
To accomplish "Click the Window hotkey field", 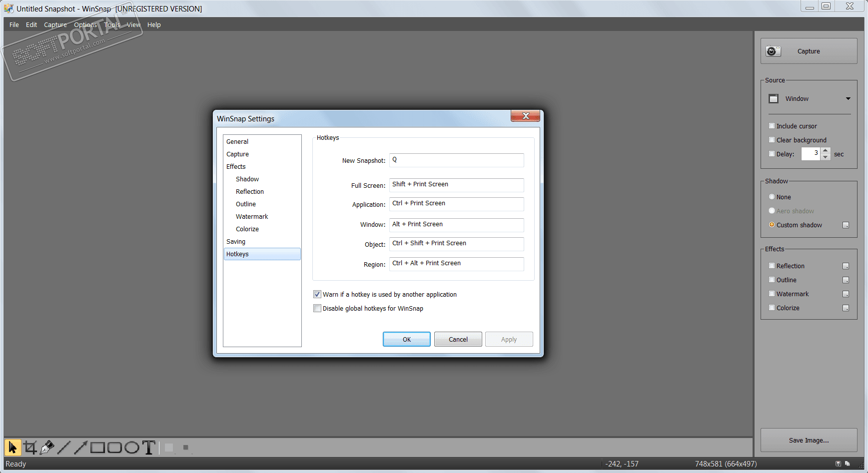I will pos(457,225).
